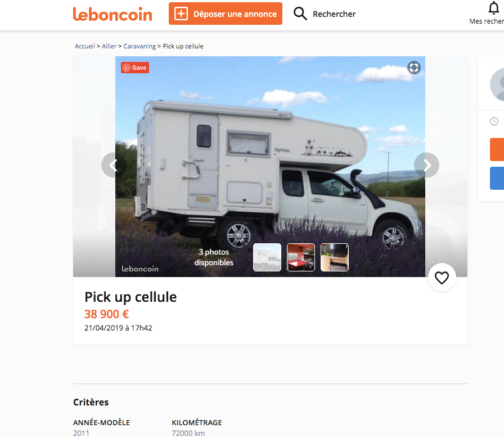
Task: Click the orange contact button on right
Action: (x=497, y=149)
